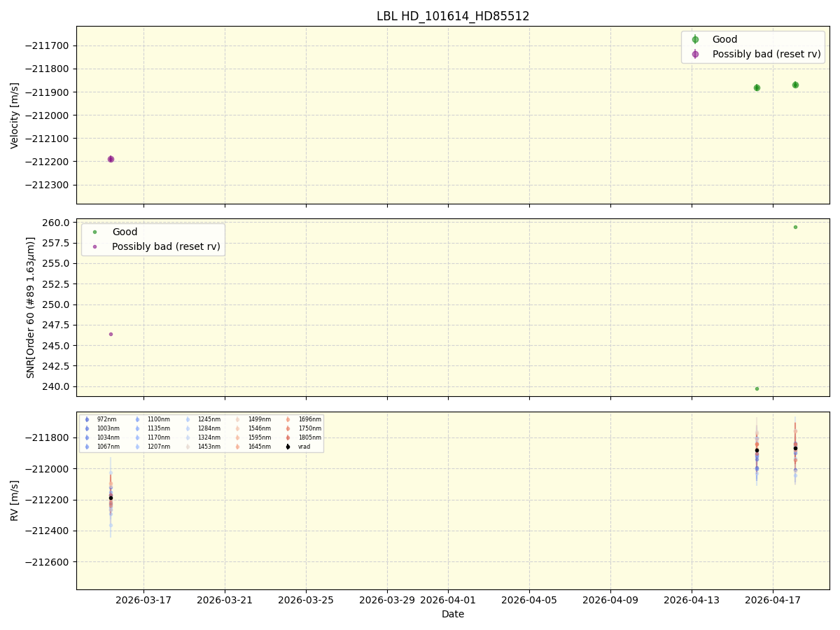Click the 2026-03-17 date tick label
The image size is (840, 630).
[143, 600]
